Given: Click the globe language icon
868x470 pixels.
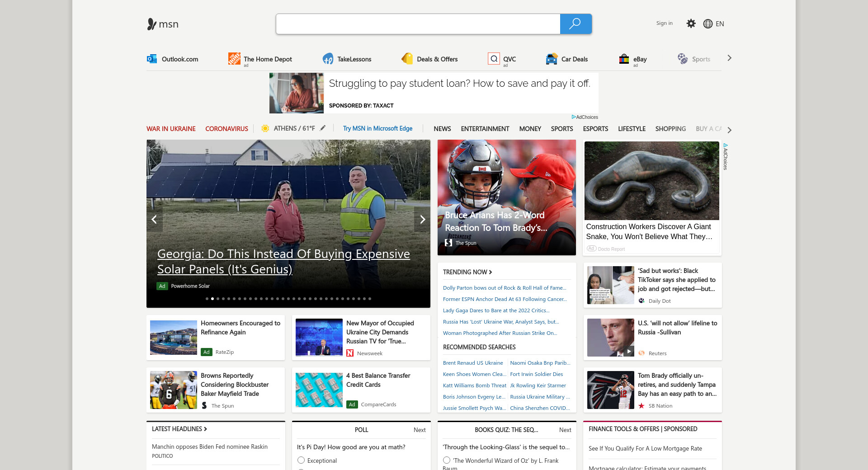Looking at the screenshot, I should coord(708,24).
